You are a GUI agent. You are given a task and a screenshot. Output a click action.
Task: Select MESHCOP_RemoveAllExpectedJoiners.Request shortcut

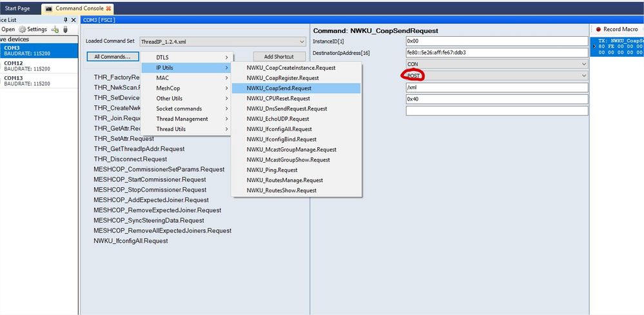click(162, 230)
